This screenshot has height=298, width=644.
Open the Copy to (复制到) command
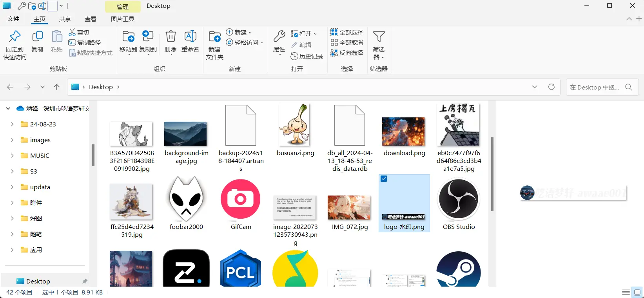(148, 42)
